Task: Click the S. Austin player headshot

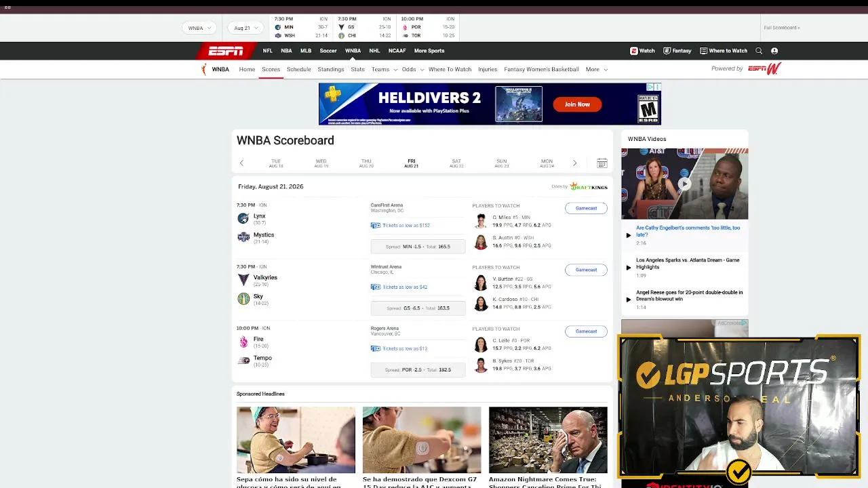Action: pyautogui.click(x=481, y=242)
